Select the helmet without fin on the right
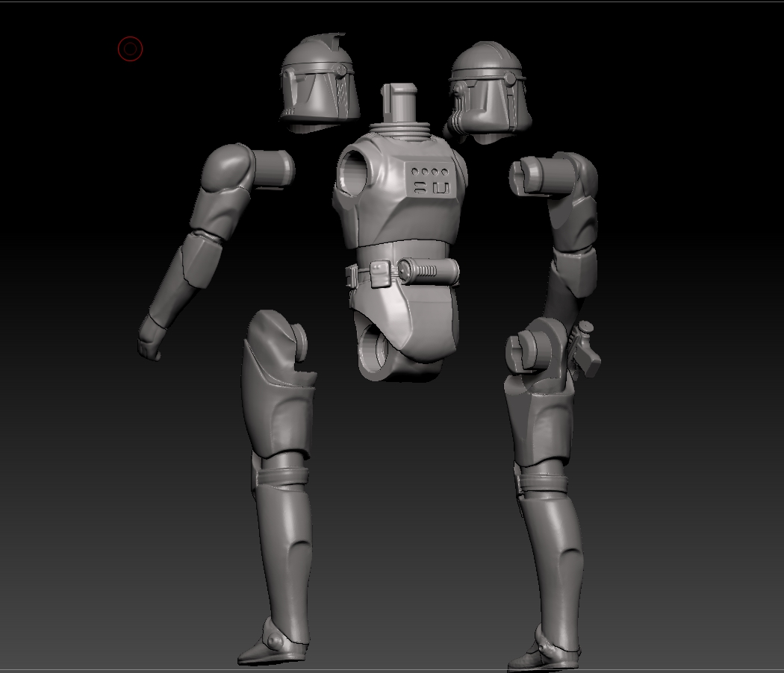784x673 pixels. [x=493, y=91]
